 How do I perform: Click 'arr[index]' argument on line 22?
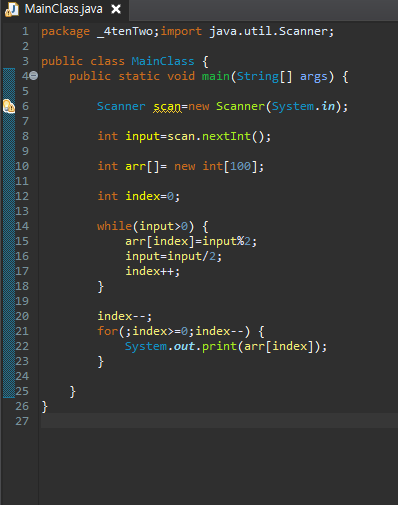click(x=279, y=346)
